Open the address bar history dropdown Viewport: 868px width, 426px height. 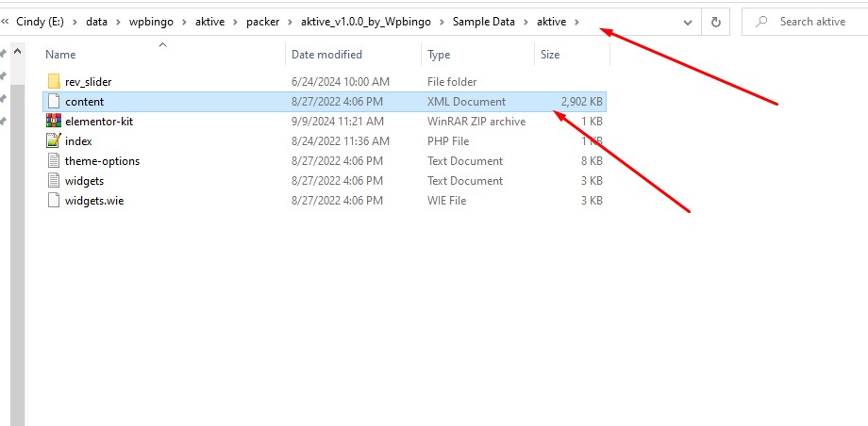tap(689, 22)
